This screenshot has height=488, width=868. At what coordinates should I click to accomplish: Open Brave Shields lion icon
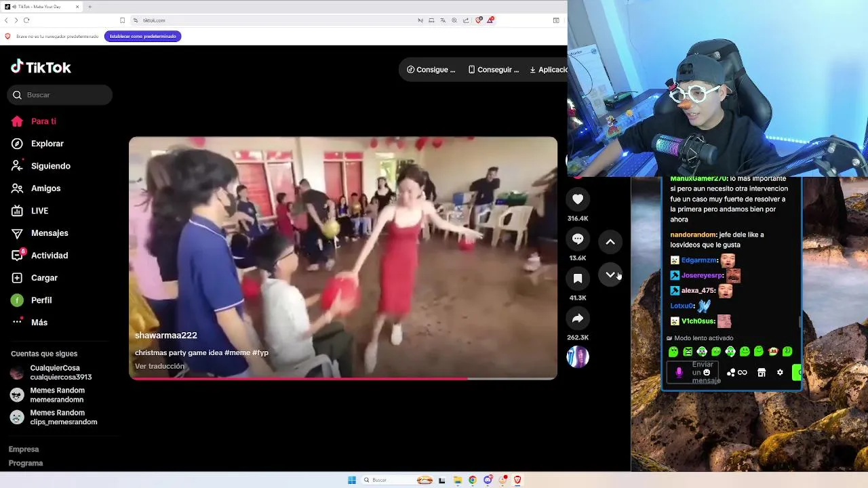479,20
